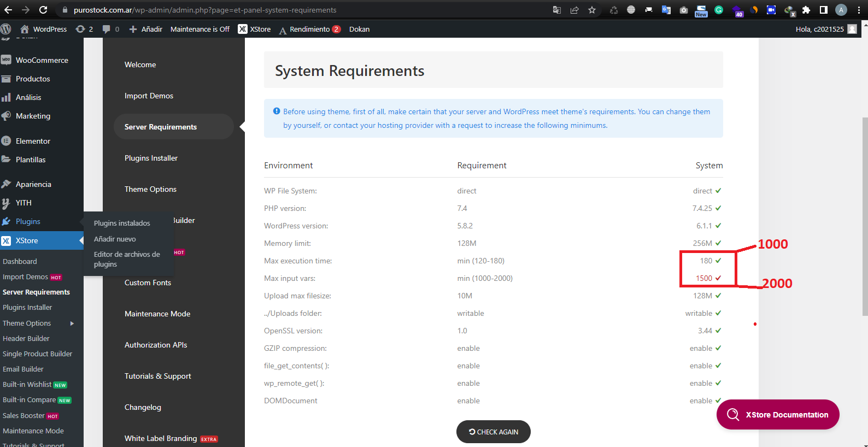Reload the page with the refresh icon
Image resolution: width=868 pixels, height=447 pixels.
(x=43, y=10)
